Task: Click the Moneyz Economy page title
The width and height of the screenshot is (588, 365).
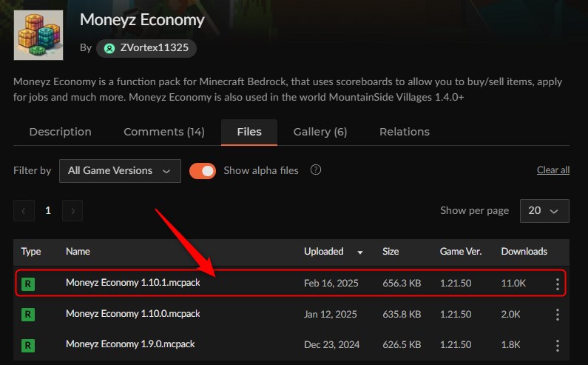Action: 142,20
